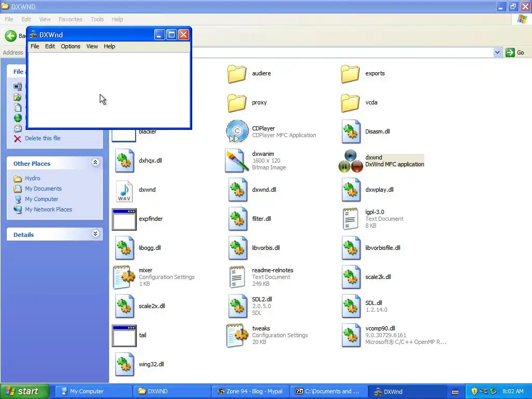This screenshot has width=532, height=399.
Task: Select the dxwnd WAV sound file icon
Action: 124,191
